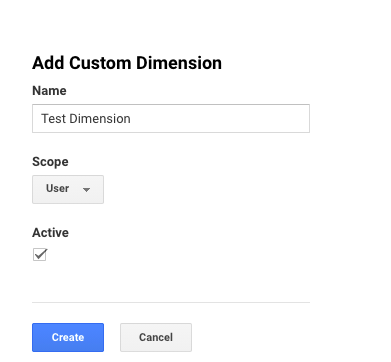Click the 'Name' field label

[49, 91]
